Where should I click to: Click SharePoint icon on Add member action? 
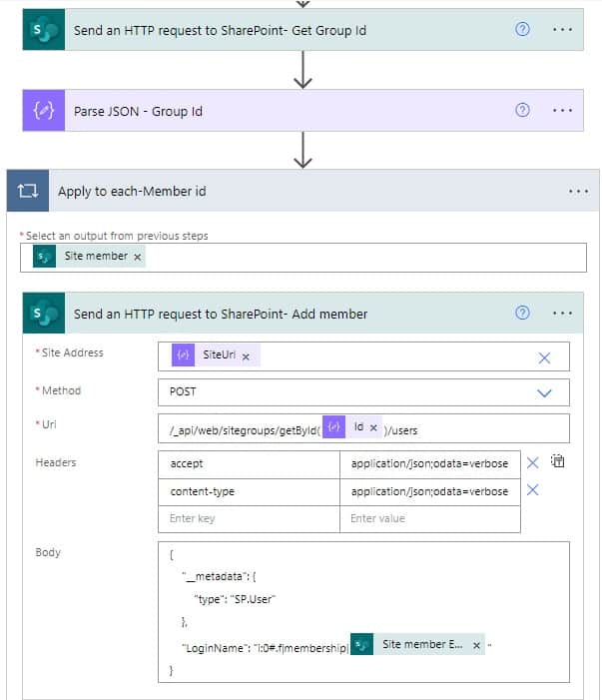[44, 313]
